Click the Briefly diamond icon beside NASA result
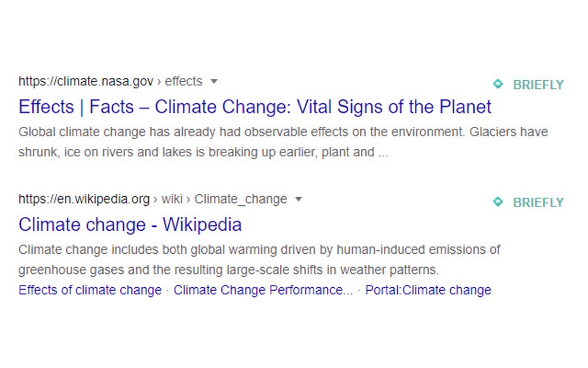 (498, 84)
